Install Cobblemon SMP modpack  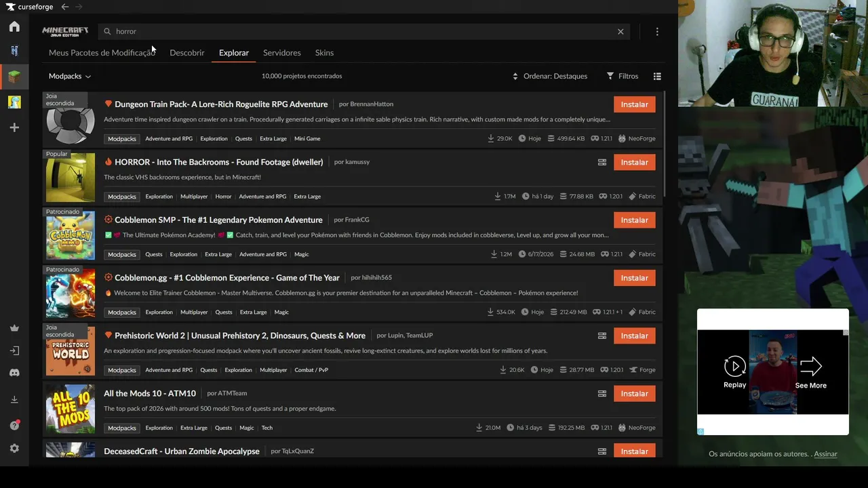pyautogui.click(x=635, y=220)
